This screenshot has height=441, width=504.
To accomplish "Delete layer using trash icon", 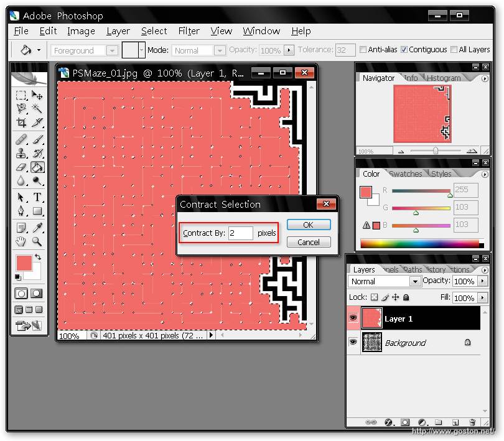I will tap(472, 422).
